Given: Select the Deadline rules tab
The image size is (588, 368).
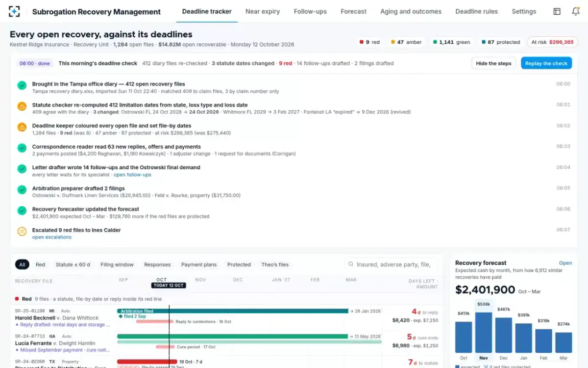Looking at the screenshot, I should (476, 11).
